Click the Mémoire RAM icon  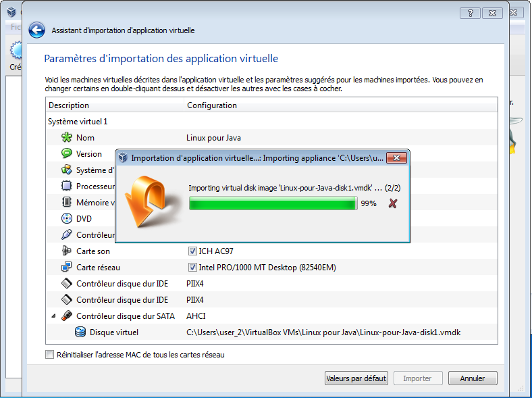(x=66, y=202)
